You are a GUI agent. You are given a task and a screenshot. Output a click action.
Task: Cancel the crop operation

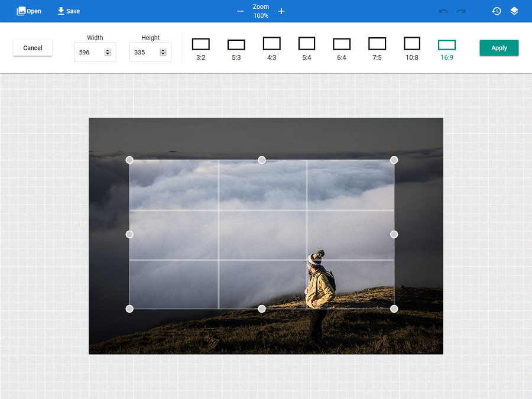(x=33, y=48)
